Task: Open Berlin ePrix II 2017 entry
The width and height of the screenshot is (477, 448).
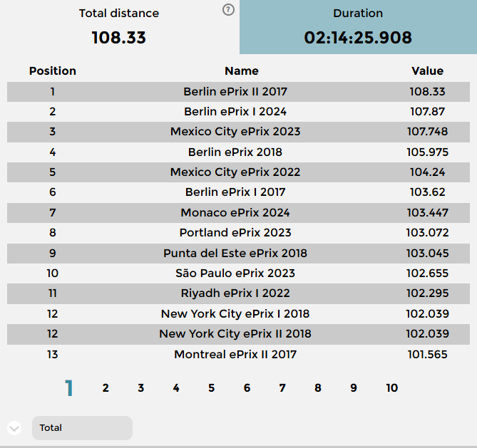Action: [235, 92]
